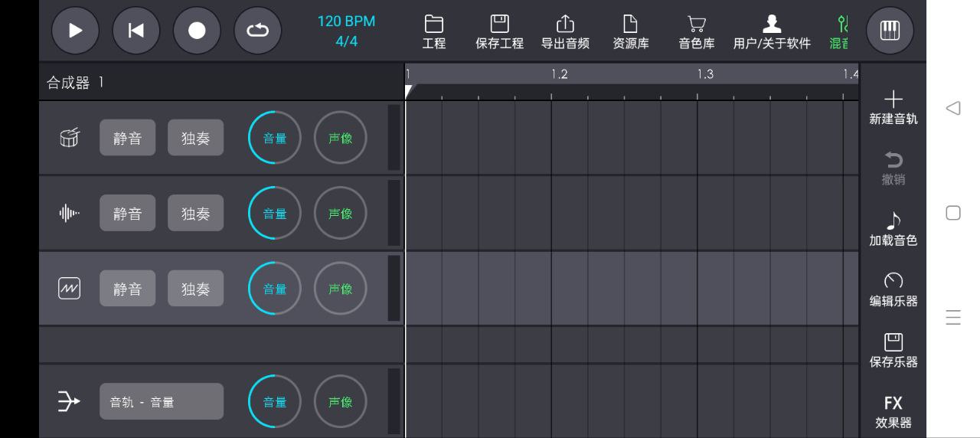
Task: Add a track with 新建音轨
Action: coord(893,108)
